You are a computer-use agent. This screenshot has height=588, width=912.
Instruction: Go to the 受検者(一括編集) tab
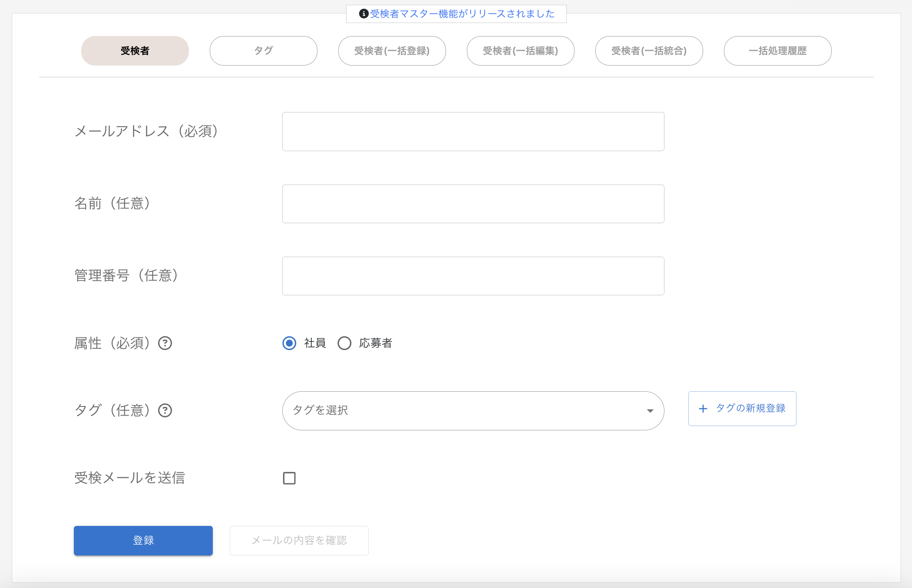coord(520,51)
